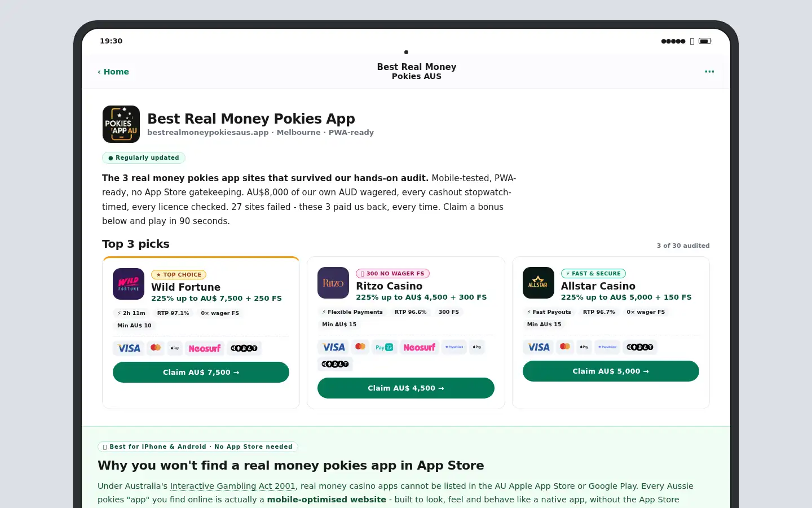Open the Allstar Casino logo
812x508 pixels.
539,283
